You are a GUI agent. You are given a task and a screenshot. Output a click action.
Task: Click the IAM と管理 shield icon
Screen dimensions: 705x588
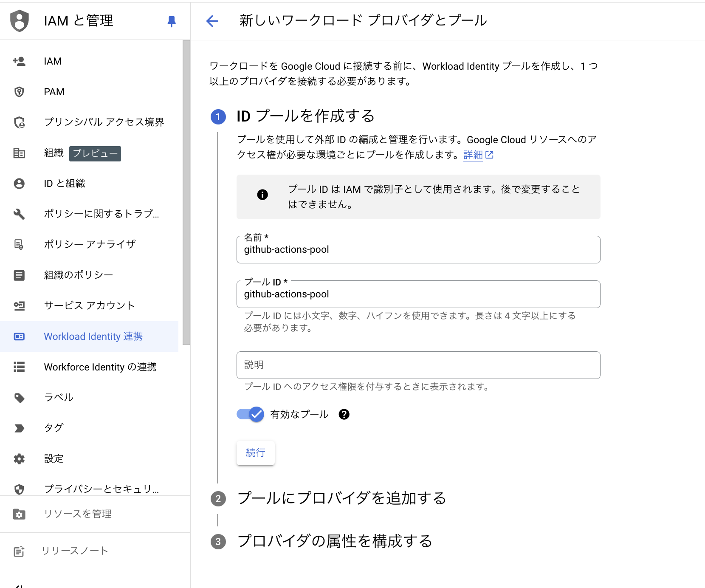click(19, 21)
